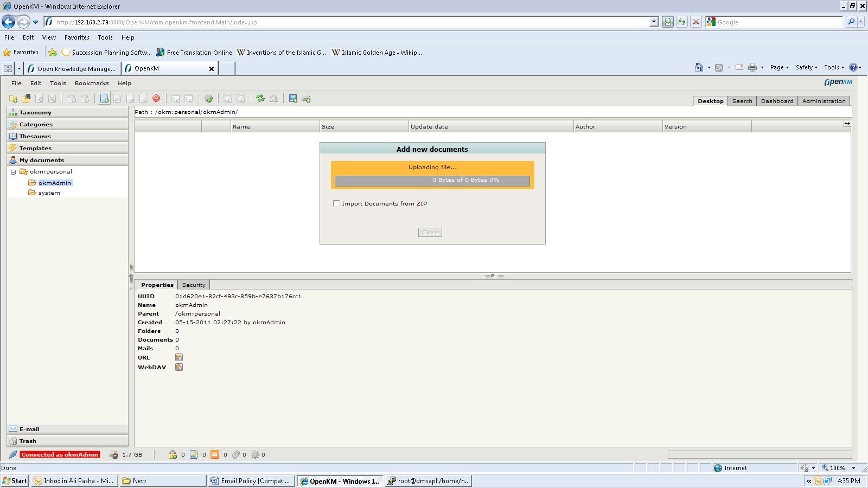Click the locked documents status bar icon
This screenshot has width=868, height=488.
coord(173,455)
